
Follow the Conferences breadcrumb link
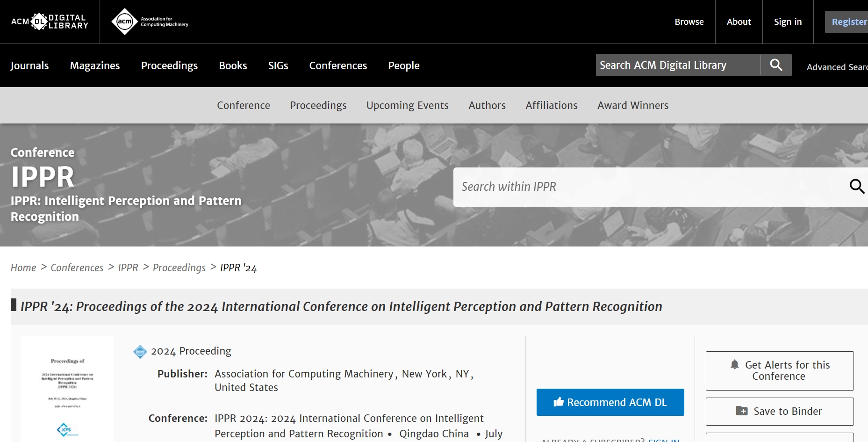[77, 268]
